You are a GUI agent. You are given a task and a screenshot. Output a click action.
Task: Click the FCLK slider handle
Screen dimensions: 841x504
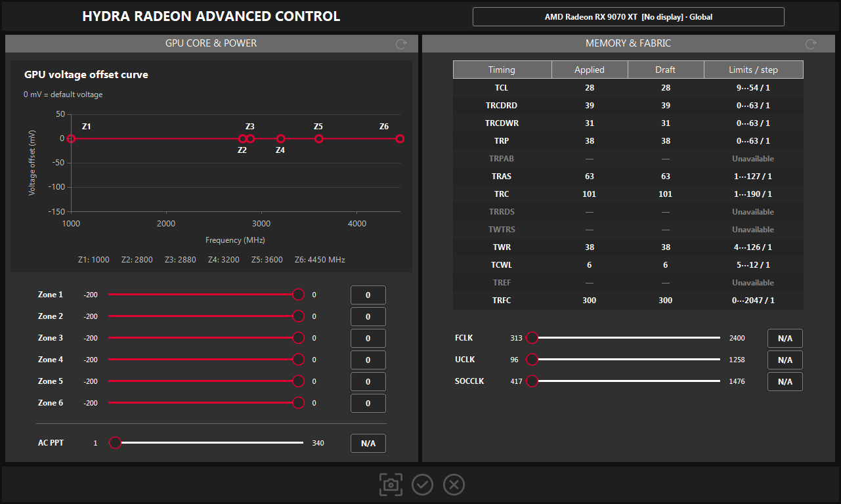[x=532, y=338]
